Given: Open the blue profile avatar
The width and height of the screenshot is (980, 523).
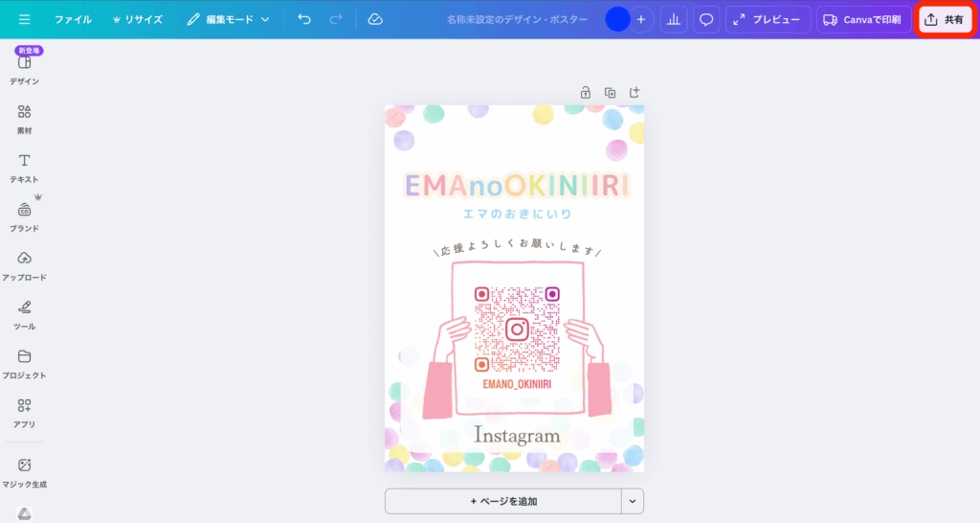Looking at the screenshot, I should tap(617, 19).
